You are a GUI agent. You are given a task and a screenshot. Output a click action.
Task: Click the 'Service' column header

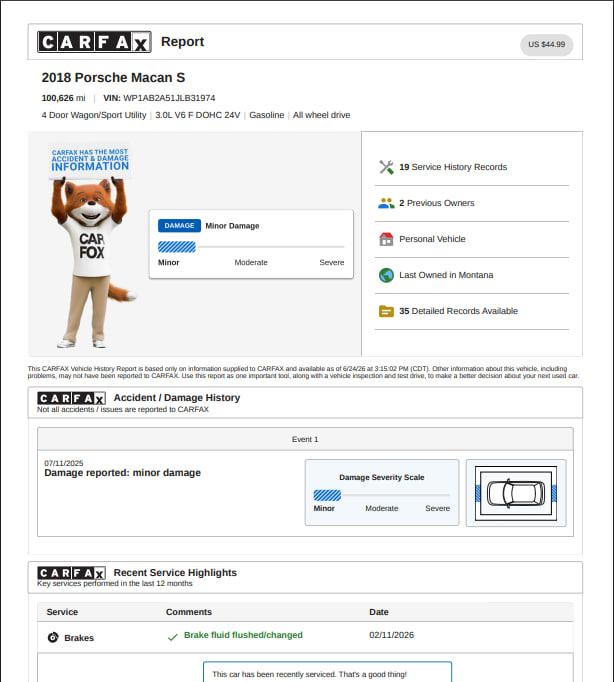[x=62, y=612]
